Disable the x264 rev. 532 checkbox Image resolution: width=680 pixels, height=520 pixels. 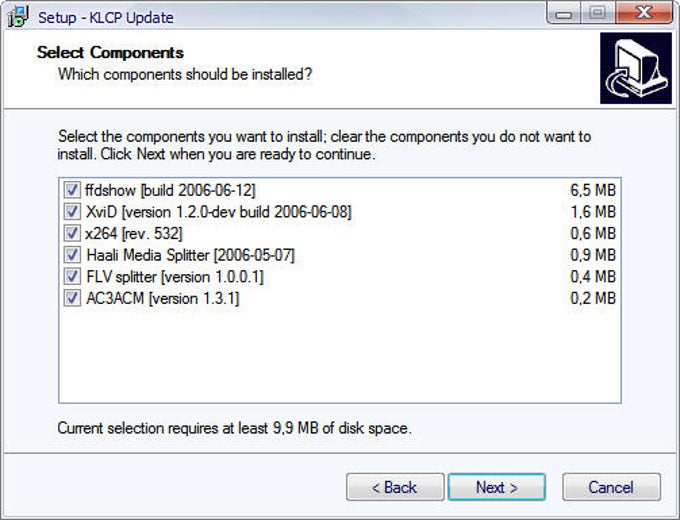point(72,233)
